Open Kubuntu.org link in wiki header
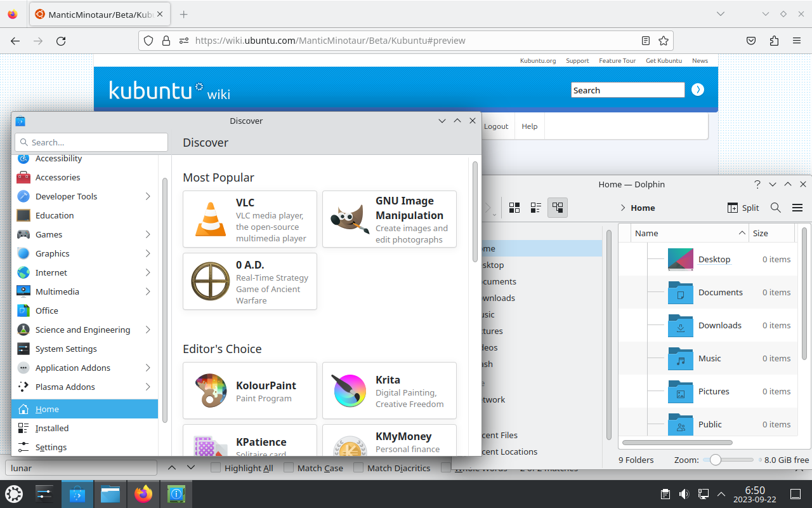 coord(538,61)
